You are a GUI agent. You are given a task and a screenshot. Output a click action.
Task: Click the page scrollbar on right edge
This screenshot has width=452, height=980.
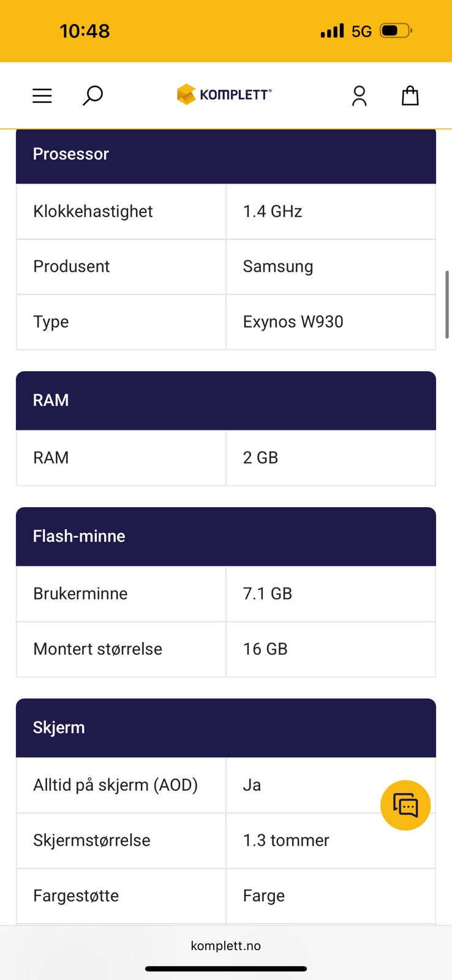pos(447,304)
